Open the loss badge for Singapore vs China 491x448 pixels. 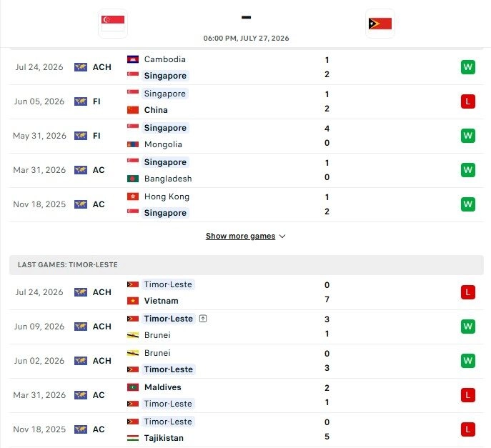(468, 101)
